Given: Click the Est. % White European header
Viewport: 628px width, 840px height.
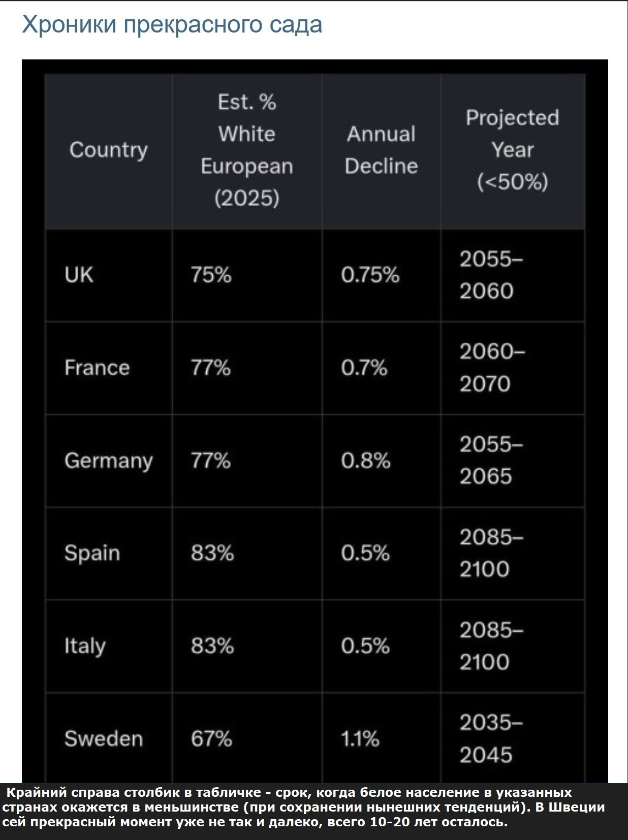Looking at the screenshot, I should 247,150.
